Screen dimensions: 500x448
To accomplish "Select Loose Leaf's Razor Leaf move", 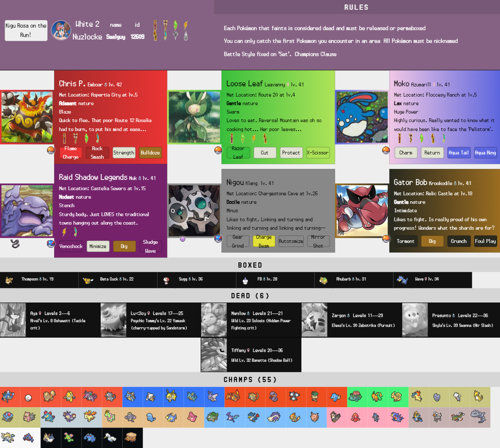I will pyautogui.click(x=238, y=153).
